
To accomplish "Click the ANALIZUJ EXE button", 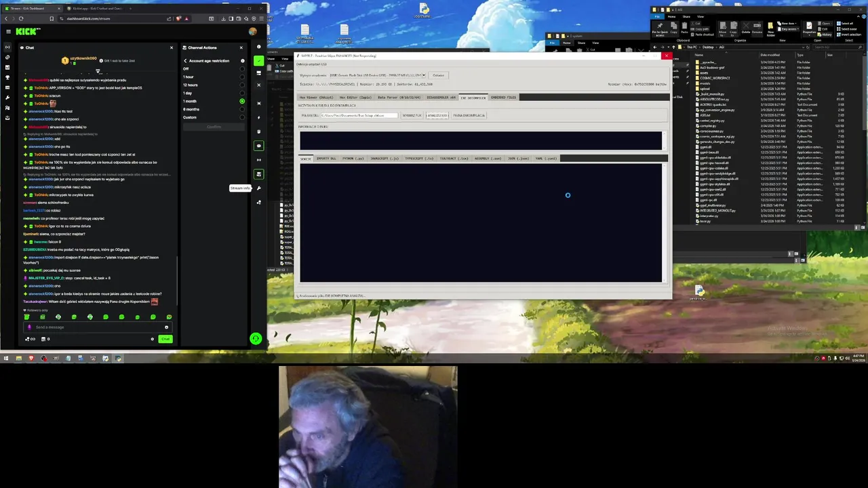I will tap(437, 115).
